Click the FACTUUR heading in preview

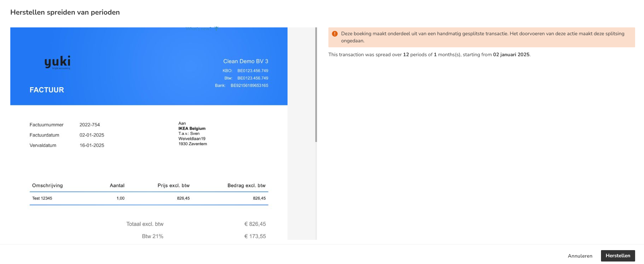click(x=47, y=90)
